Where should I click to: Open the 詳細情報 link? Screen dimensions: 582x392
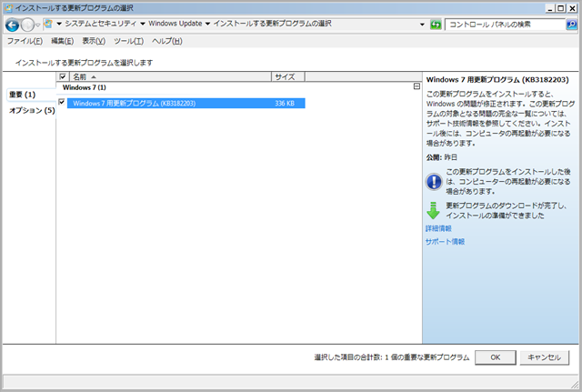tap(438, 228)
